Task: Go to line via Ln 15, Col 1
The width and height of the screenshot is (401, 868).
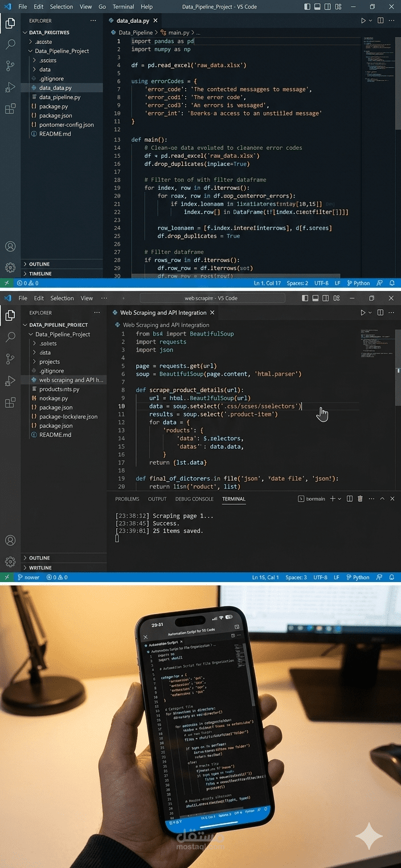Action: coord(265,578)
